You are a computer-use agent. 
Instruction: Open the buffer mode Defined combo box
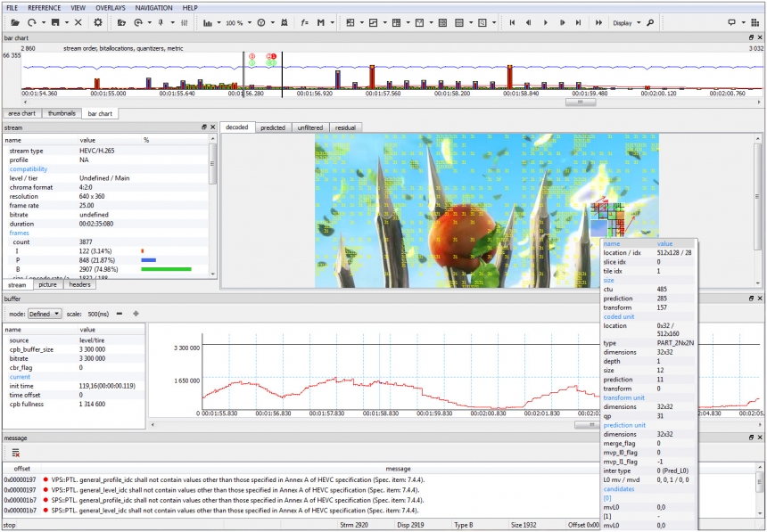45,314
